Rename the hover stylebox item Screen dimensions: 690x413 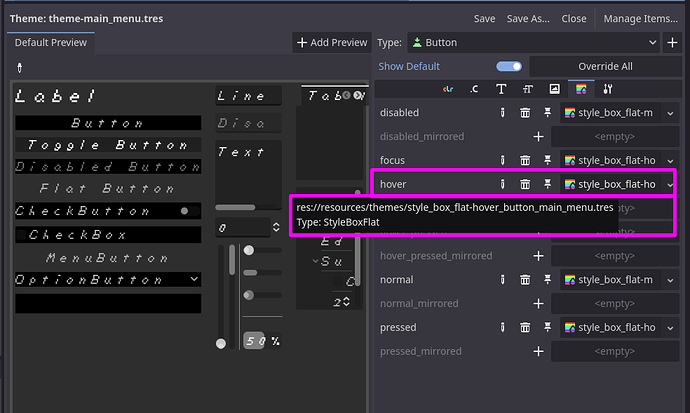click(x=502, y=184)
